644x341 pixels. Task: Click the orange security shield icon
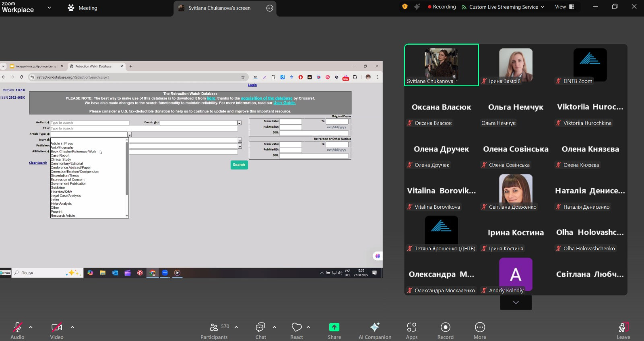point(405,6)
